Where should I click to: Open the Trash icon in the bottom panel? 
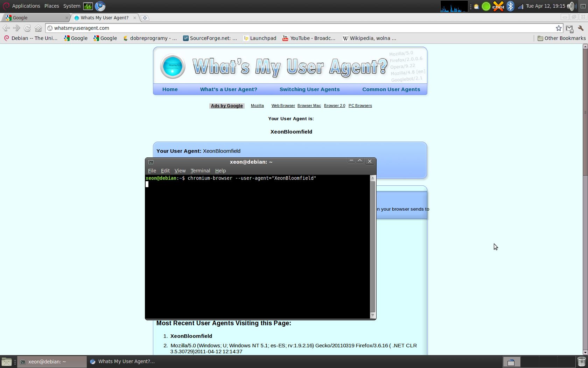581,362
